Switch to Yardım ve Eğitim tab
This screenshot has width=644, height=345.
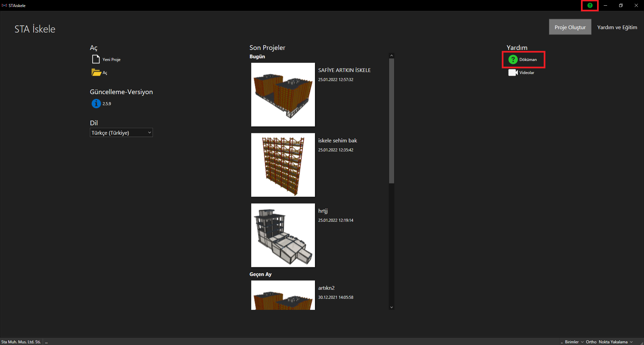click(617, 27)
